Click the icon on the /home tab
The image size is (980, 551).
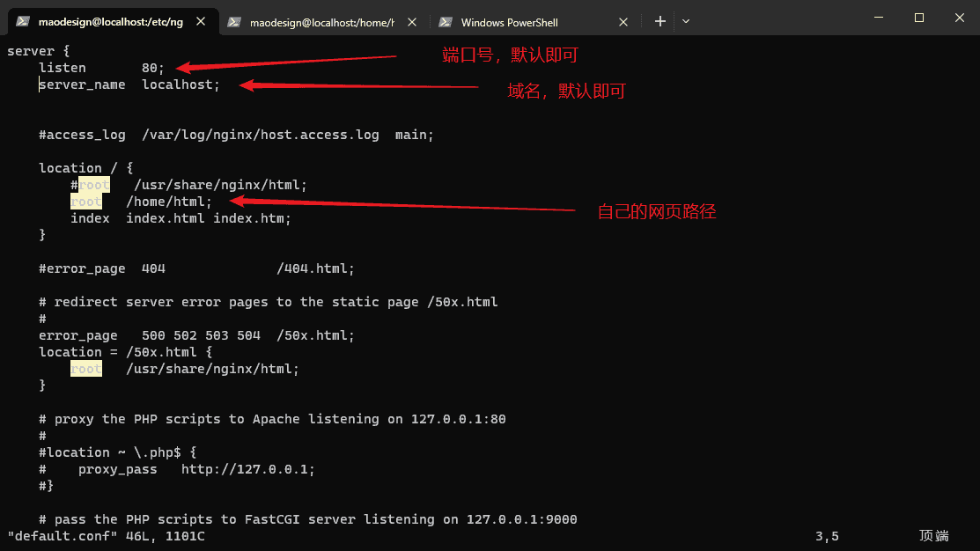tap(234, 22)
